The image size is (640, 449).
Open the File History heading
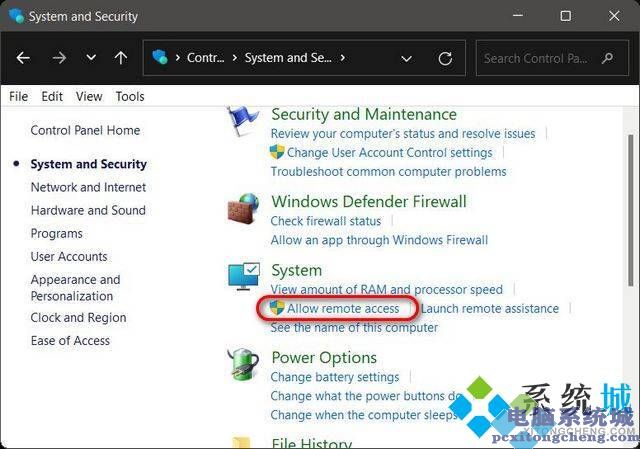click(311, 443)
